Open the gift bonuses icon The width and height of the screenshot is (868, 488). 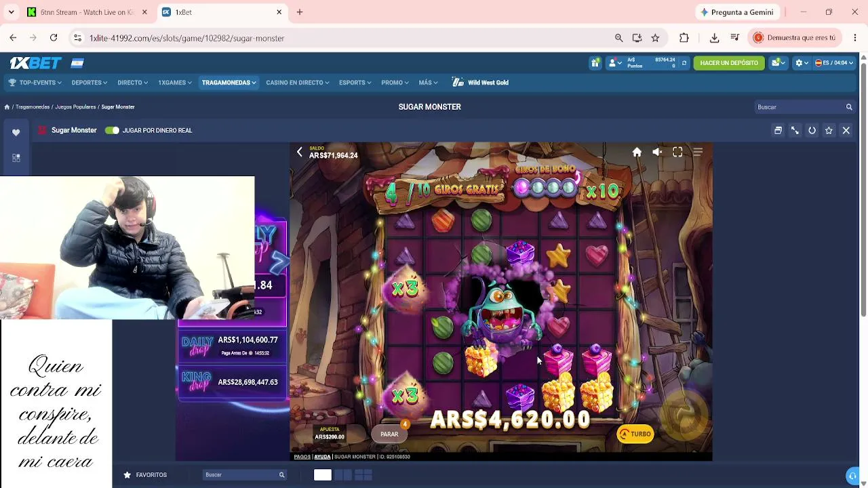click(595, 63)
